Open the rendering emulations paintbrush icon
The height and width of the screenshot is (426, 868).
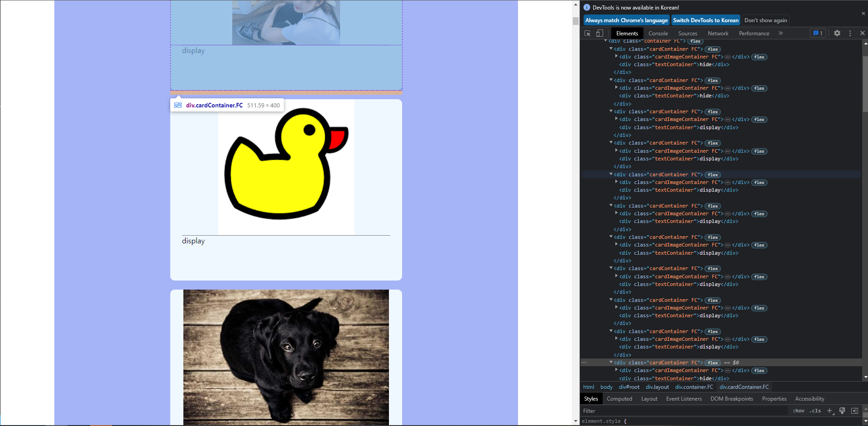coord(842,411)
